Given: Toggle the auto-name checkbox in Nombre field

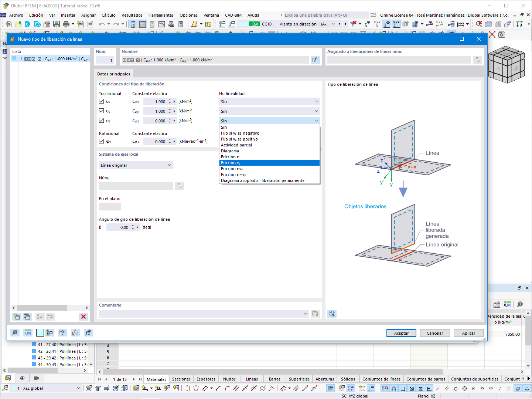Looking at the screenshot, I should pyautogui.click(x=138, y=60).
